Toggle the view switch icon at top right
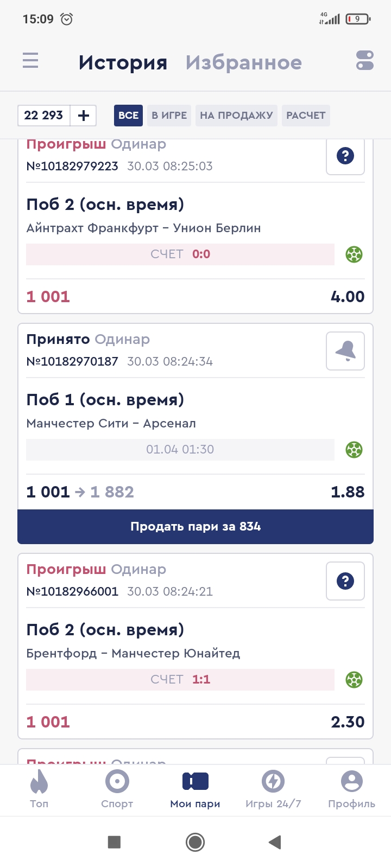Viewport: 391px width, 868px height. tap(364, 60)
